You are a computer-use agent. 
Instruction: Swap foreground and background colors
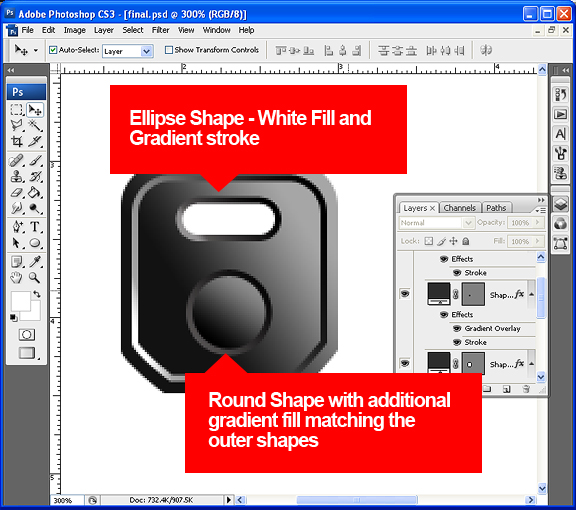tap(37, 294)
